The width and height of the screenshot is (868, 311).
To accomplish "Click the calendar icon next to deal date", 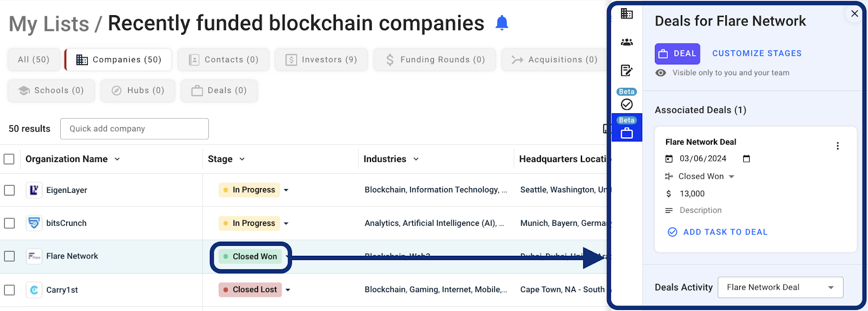I will click(746, 159).
